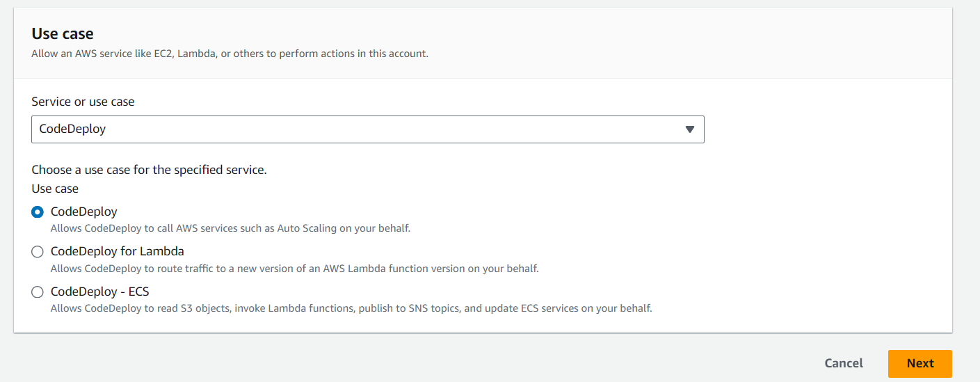Screen dimensions: 980x382
Task: Click the "Allow an AWS service like EC2" subtitle
Action: tap(230, 54)
